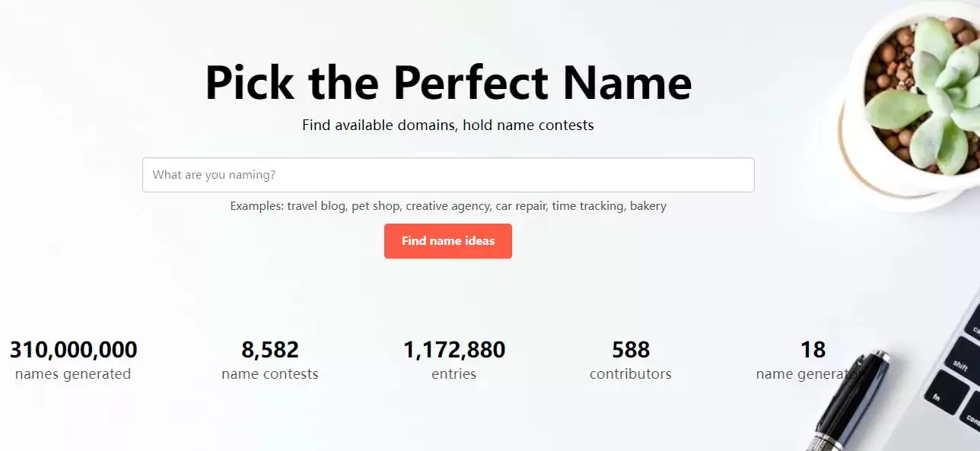Click the shift key on the keyboard image
The image size is (980, 451).
pyautogui.click(x=959, y=366)
